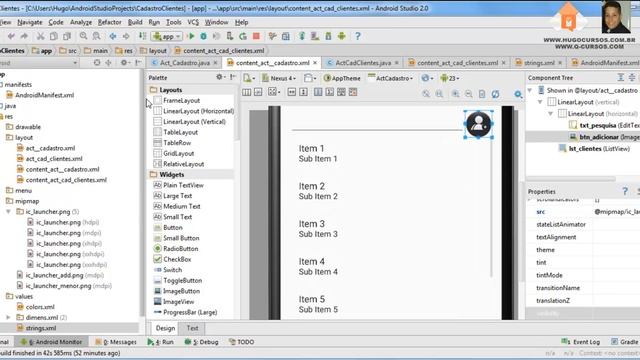Open the Project panel settings gear
Screen dimensions: 640x360
[x=124, y=63]
